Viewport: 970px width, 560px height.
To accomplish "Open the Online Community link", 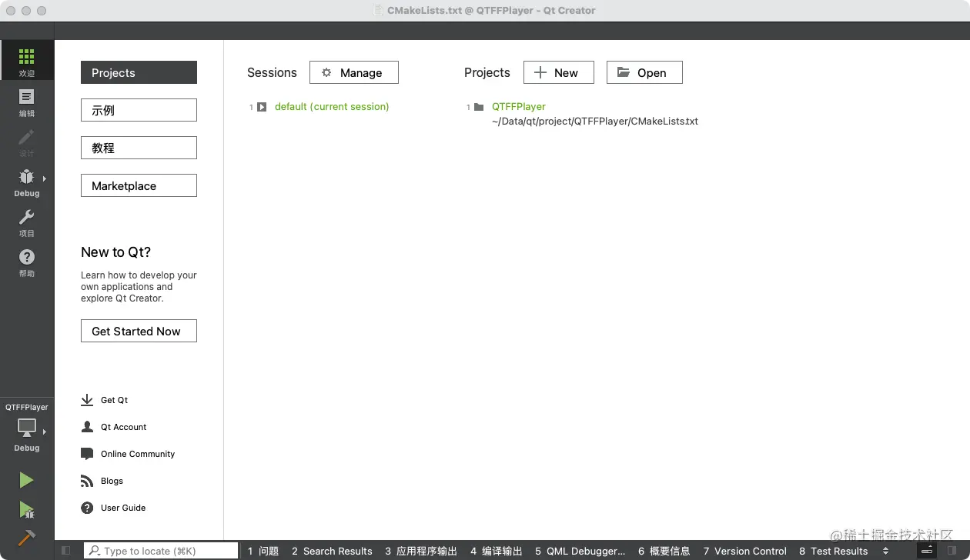I will click(138, 454).
